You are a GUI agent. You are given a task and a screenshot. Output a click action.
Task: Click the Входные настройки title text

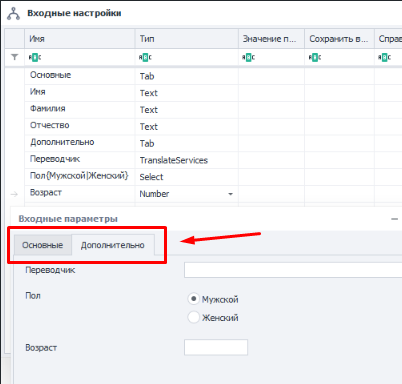(x=74, y=13)
